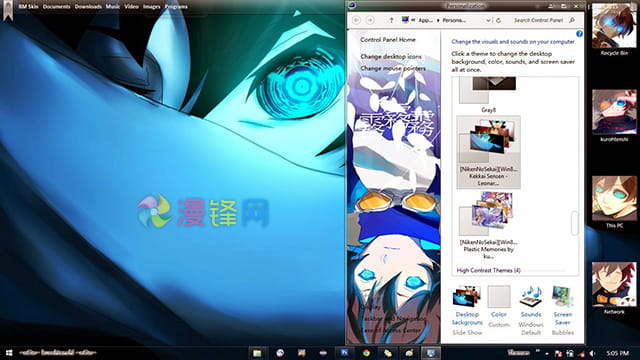Select the Recycle Bin desktop icon

(x=614, y=29)
